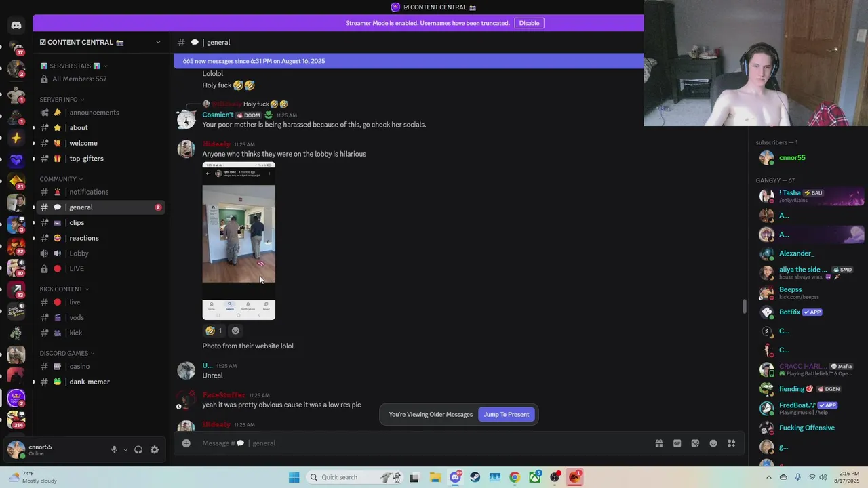Open microphone input options chevron

pos(125,450)
